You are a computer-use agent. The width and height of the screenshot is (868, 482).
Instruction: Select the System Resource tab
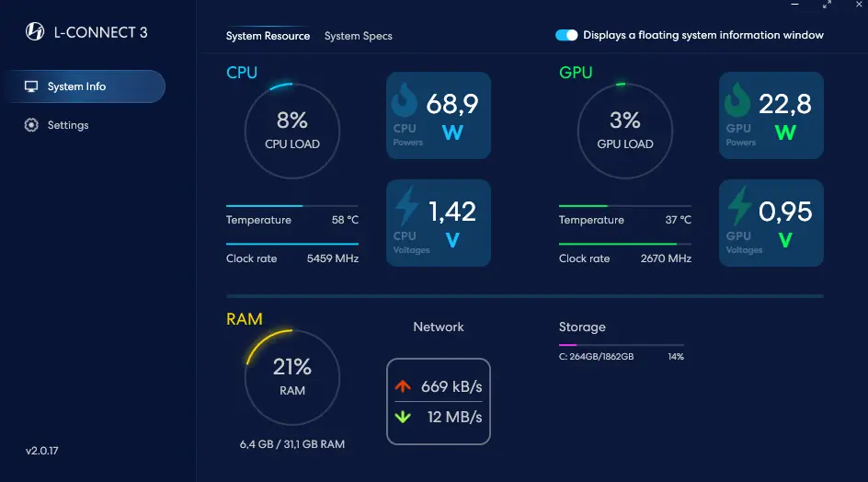(268, 36)
